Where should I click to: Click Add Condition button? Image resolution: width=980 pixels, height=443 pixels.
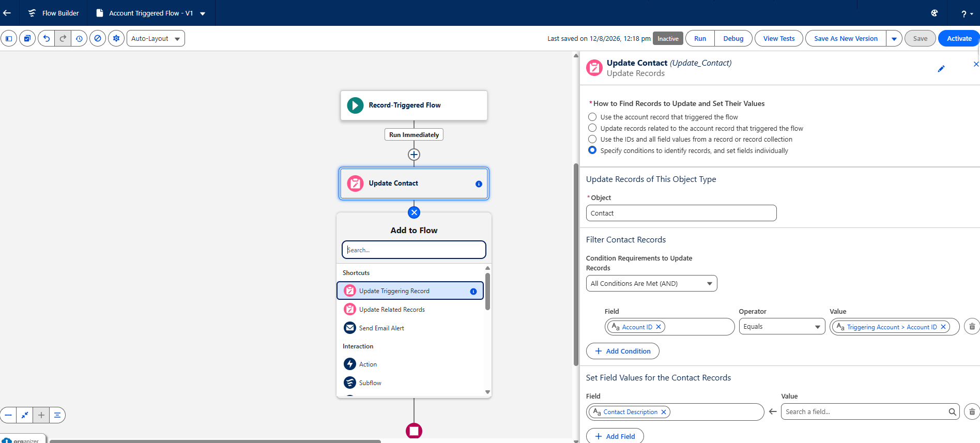click(x=623, y=351)
